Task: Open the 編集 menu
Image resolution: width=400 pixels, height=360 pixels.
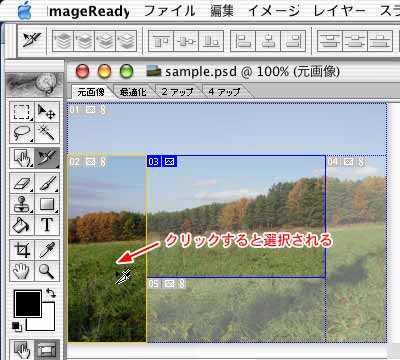Action: tap(222, 11)
